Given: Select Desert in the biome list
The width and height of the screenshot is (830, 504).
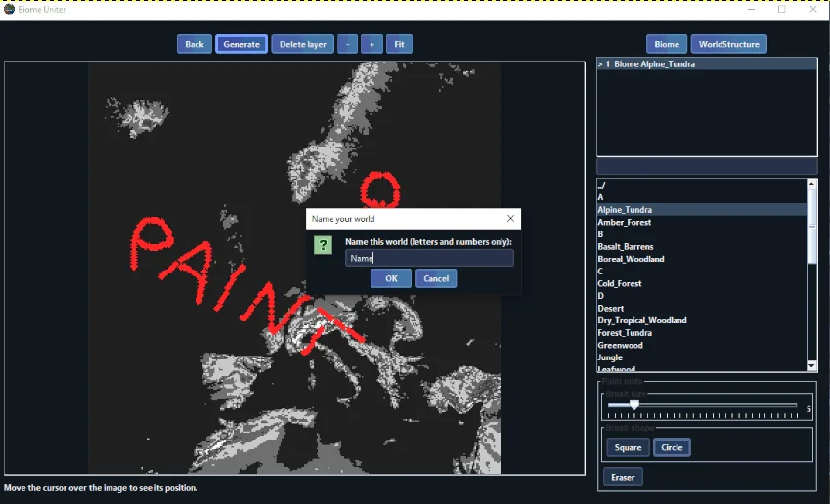Looking at the screenshot, I should (x=702, y=308).
